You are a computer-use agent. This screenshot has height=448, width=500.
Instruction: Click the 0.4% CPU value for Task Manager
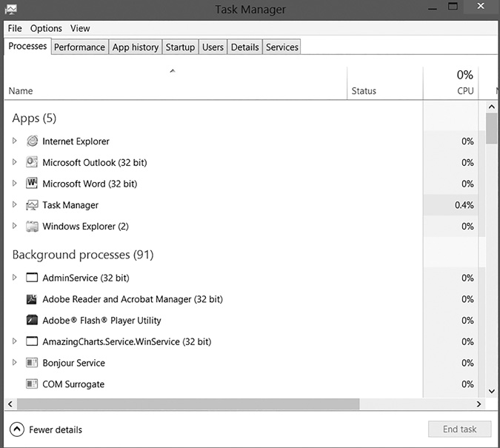(464, 205)
